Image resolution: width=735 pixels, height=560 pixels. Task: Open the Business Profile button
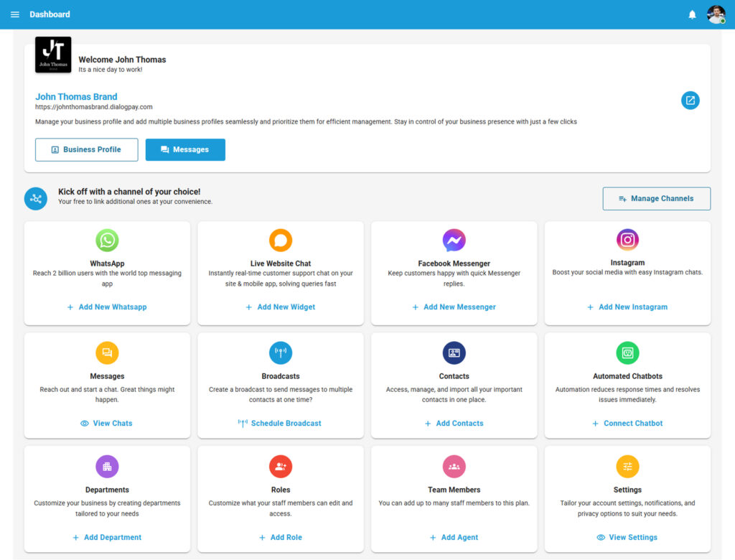[x=86, y=149]
